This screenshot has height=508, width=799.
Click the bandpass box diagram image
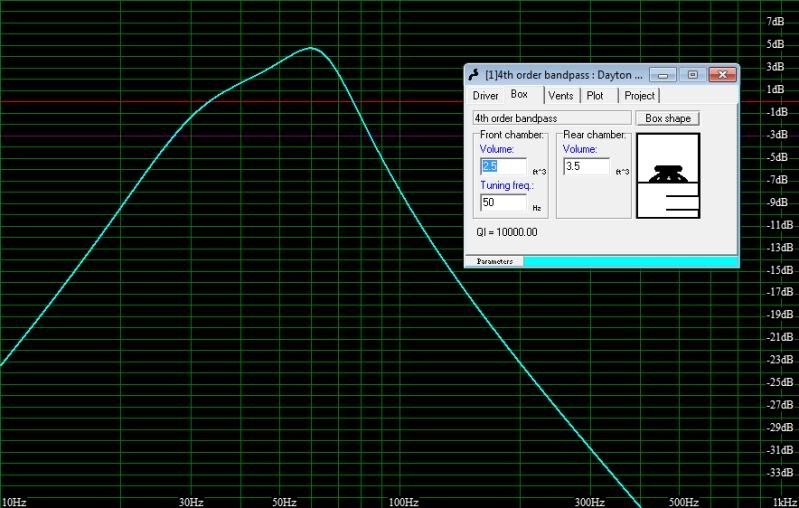(x=669, y=174)
